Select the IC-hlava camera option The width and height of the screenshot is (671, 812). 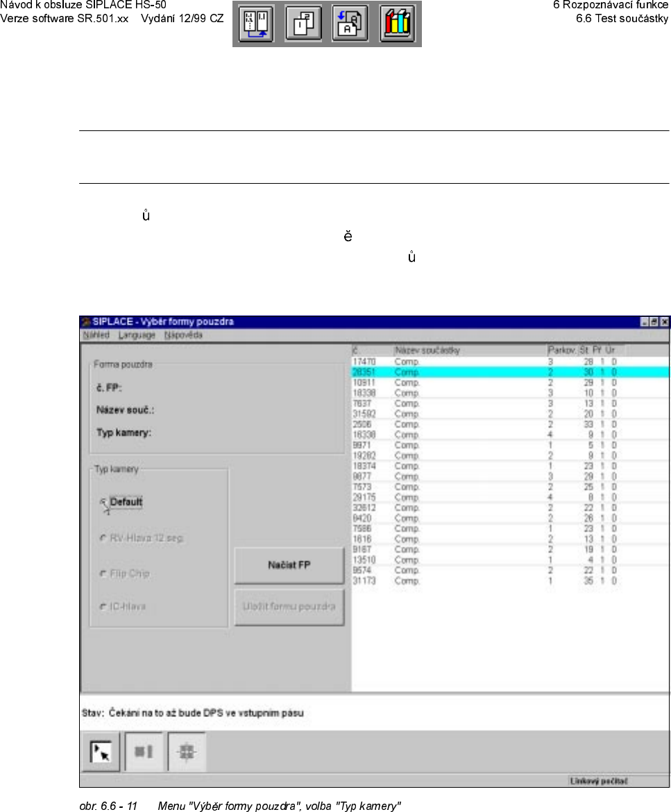(122, 607)
